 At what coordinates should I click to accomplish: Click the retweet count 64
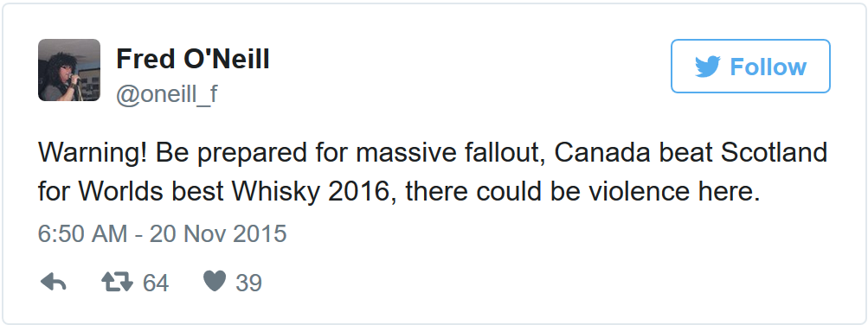(x=156, y=283)
